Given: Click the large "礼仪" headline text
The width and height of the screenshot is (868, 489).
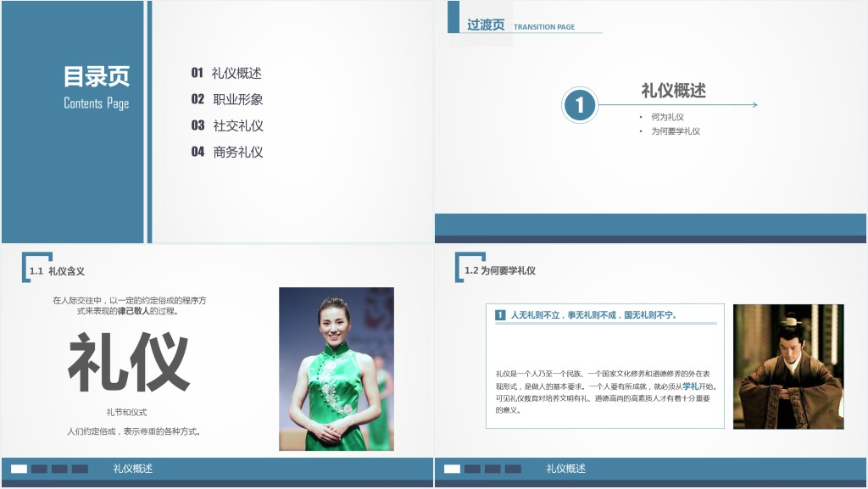Looking at the screenshot, I should pos(129,363).
